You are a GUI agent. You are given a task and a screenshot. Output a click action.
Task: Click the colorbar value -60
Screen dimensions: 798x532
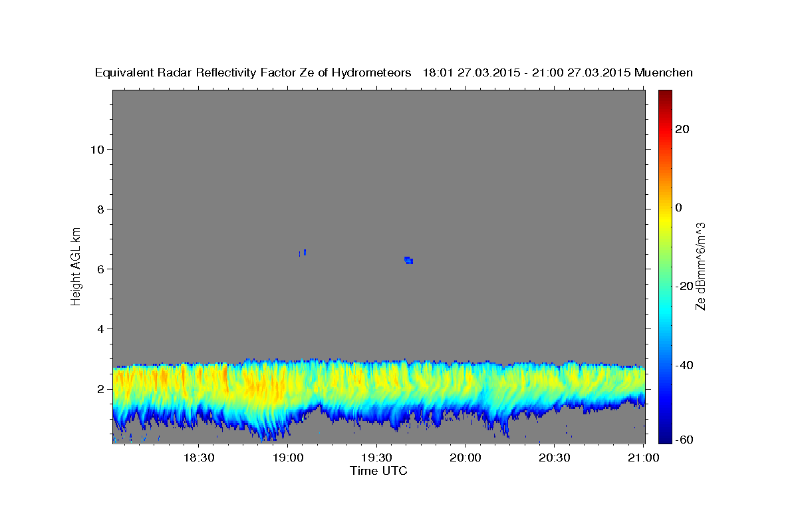[684, 439]
